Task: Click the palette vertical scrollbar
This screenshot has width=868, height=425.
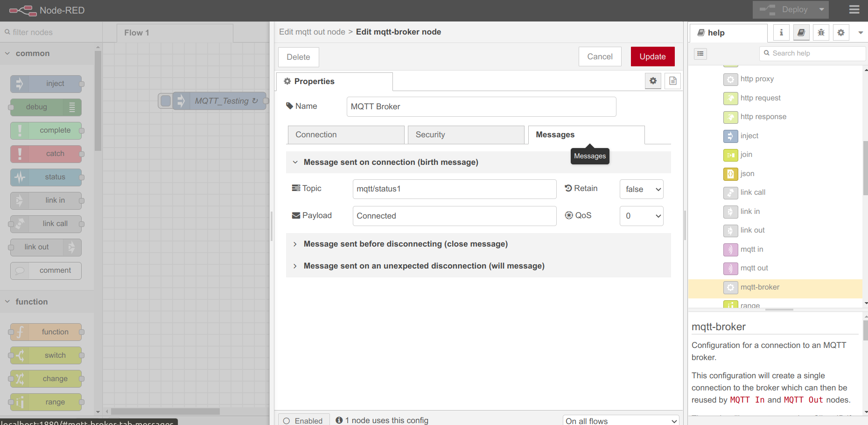Action: pyautogui.click(x=98, y=100)
